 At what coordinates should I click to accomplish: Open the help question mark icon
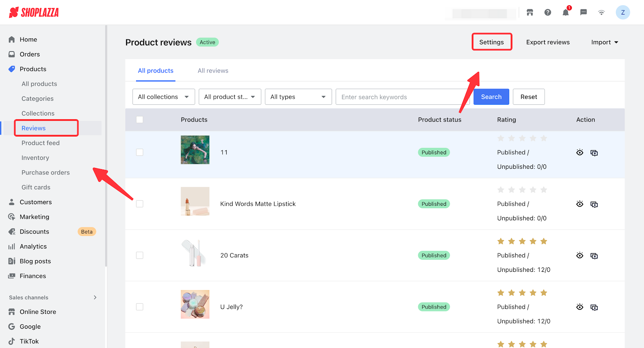coord(548,12)
